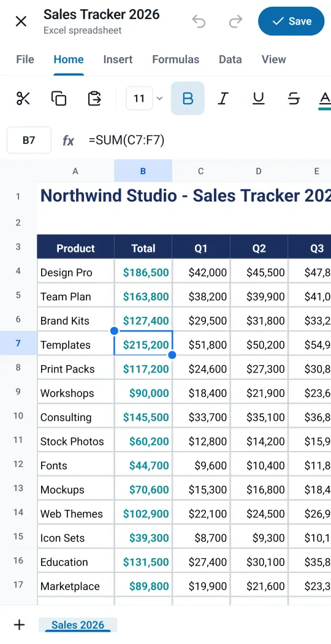This screenshot has width=331, height=644.
Task: Switch to the Home tab
Action: [x=69, y=59]
